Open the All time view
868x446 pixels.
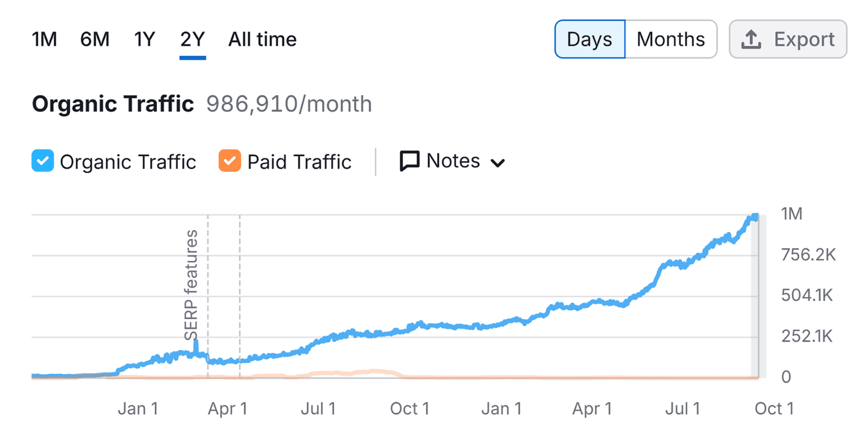click(x=262, y=39)
